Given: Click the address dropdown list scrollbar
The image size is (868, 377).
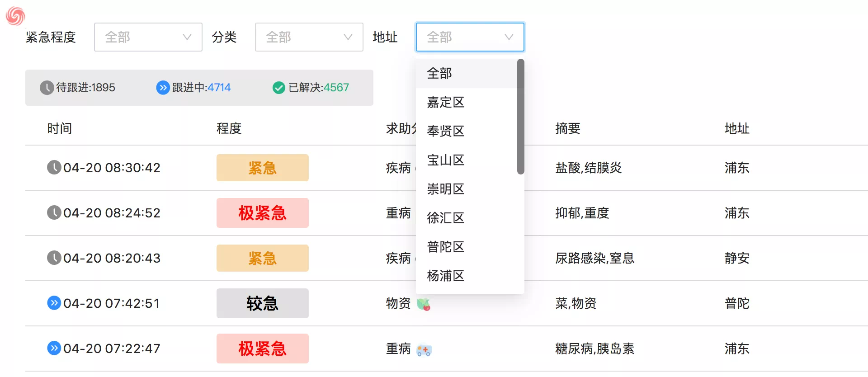Looking at the screenshot, I should point(521,117).
